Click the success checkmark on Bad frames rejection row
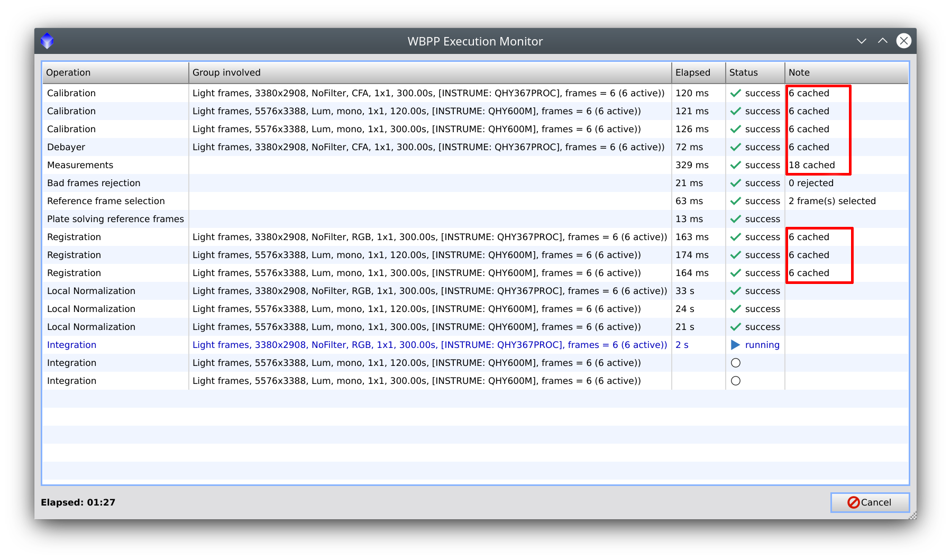 coord(736,183)
